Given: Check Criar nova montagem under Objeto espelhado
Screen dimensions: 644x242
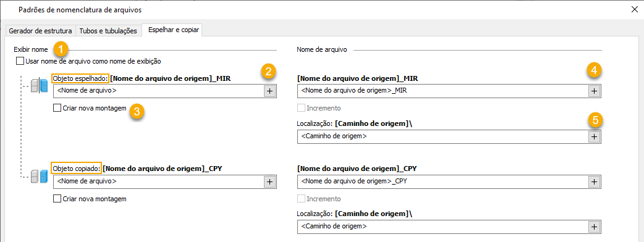Looking at the screenshot, I should pyautogui.click(x=57, y=109).
